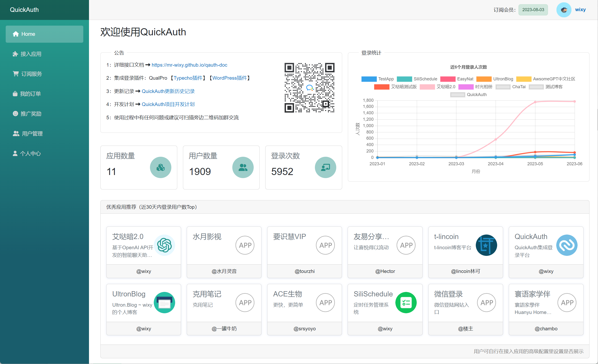This screenshot has width=598, height=364.
Task: Click the shopping cart icon for 订阅服务
Action: point(16,74)
